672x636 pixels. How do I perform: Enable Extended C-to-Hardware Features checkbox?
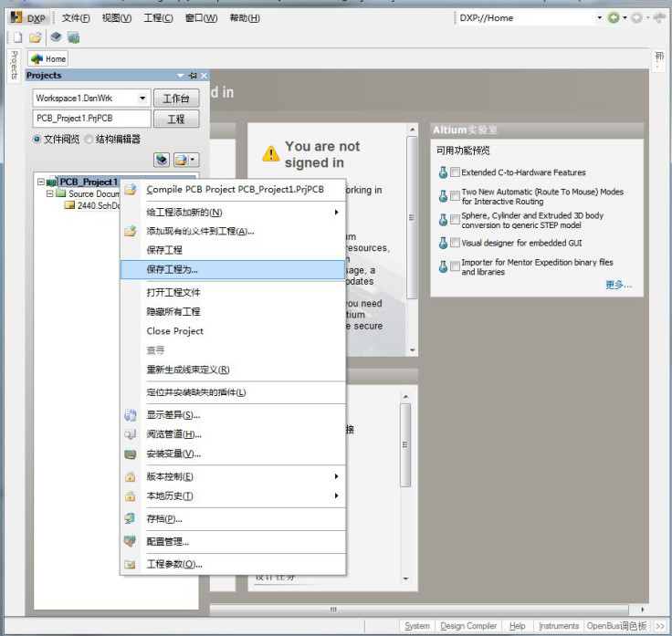(455, 172)
